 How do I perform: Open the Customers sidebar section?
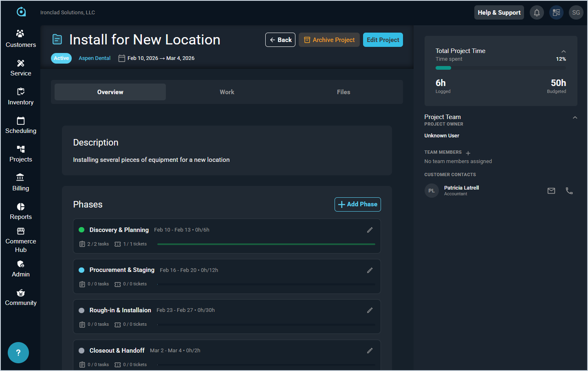[x=20, y=39]
